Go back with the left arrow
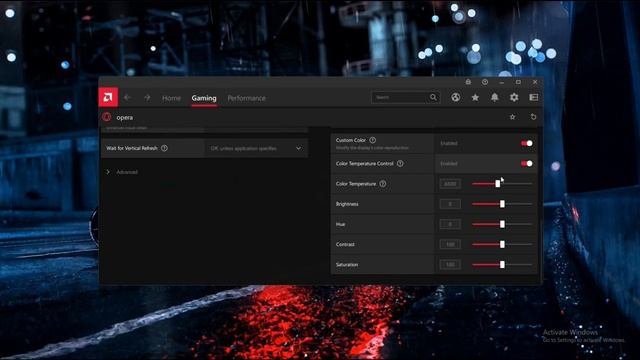The width and height of the screenshot is (640, 360). click(127, 98)
